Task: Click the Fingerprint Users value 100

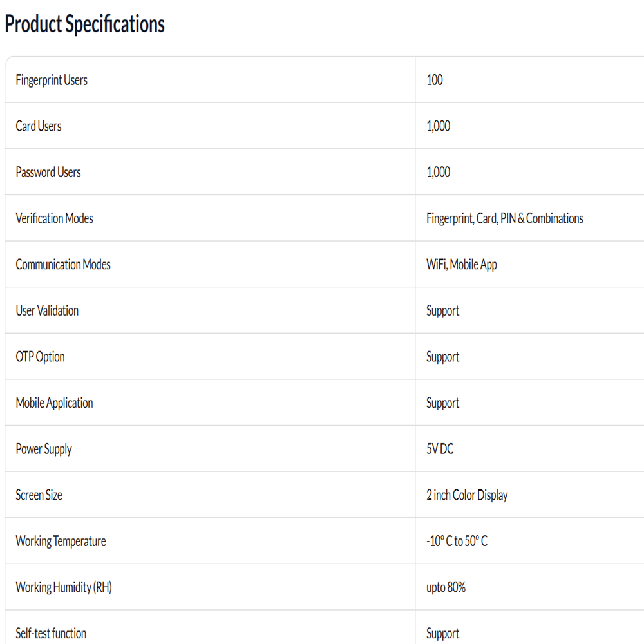Action: (x=435, y=80)
